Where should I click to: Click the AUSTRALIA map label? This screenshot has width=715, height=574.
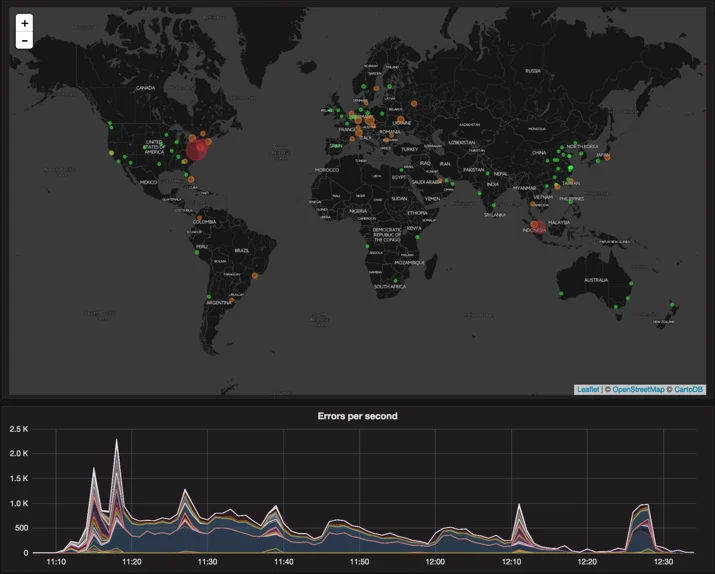point(596,280)
